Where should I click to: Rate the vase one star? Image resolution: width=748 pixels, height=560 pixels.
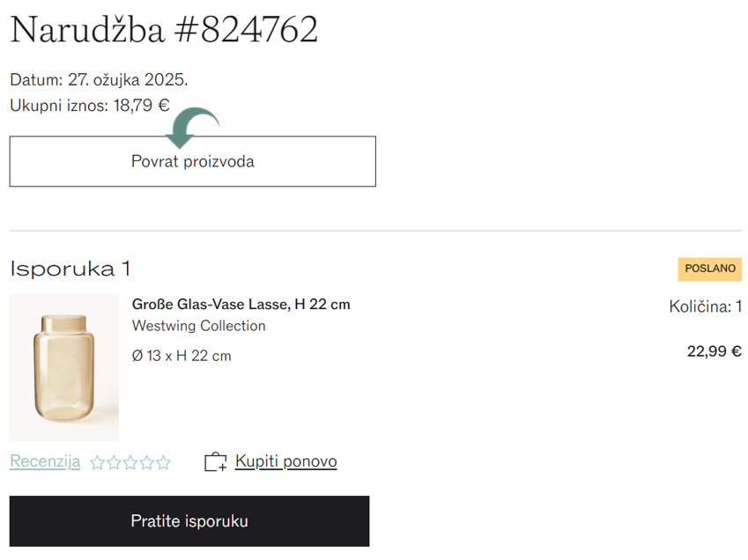(97, 462)
